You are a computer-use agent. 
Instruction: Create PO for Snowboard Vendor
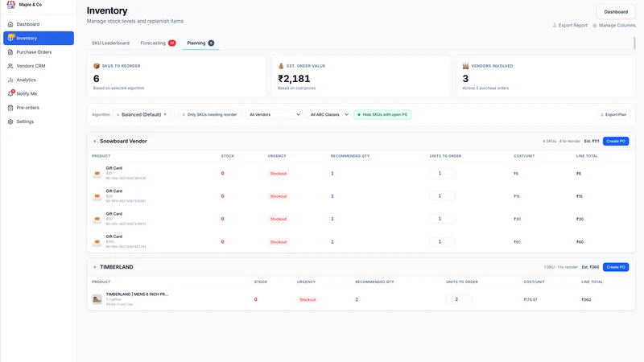pyautogui.click(x=616, y=142)
